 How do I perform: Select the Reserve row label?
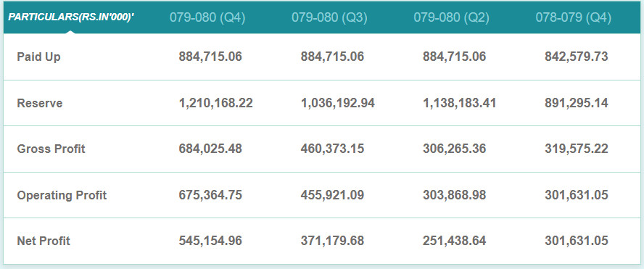(40, 103)
